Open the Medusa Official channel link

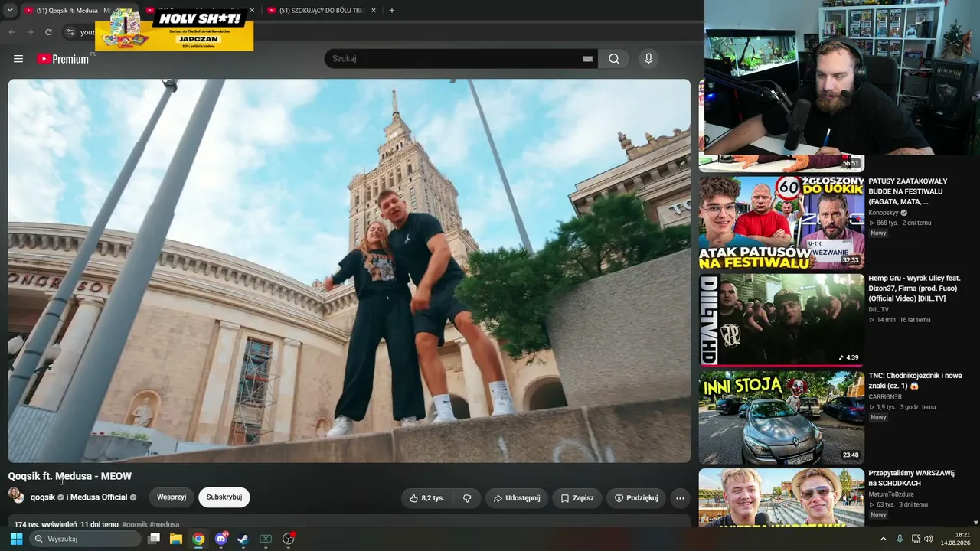99,497
